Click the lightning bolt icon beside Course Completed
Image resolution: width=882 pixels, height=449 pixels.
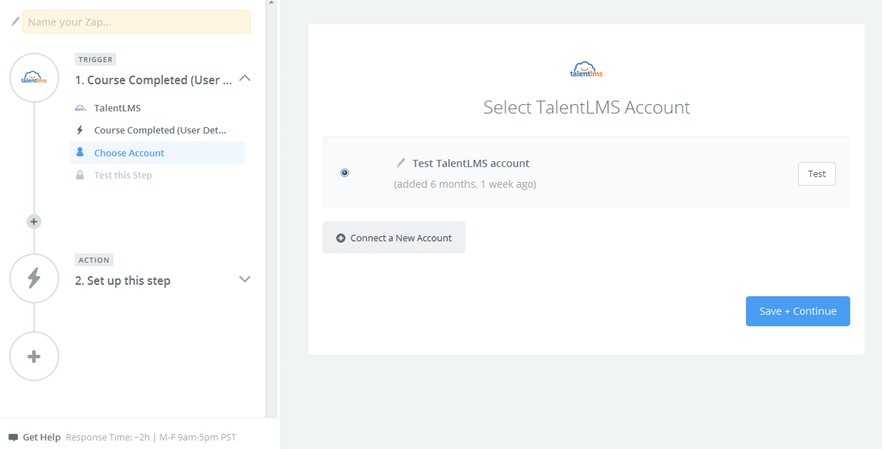pos(80,130)
